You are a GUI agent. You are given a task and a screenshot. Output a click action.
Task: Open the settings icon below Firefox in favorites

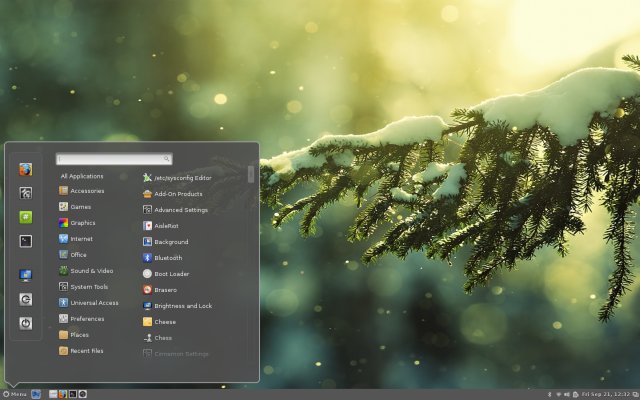26,193
